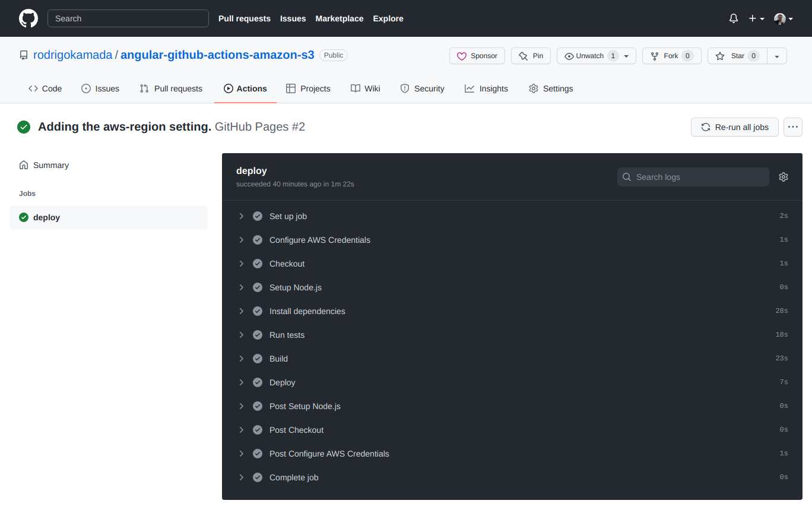Click the Public visibility badge

pyautogui.click(x=333, y=55)
